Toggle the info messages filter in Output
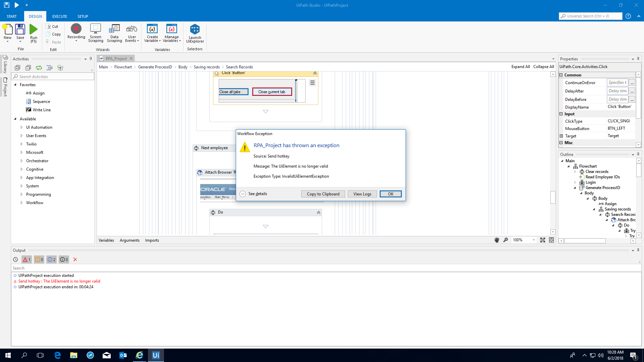 point(51,259)
